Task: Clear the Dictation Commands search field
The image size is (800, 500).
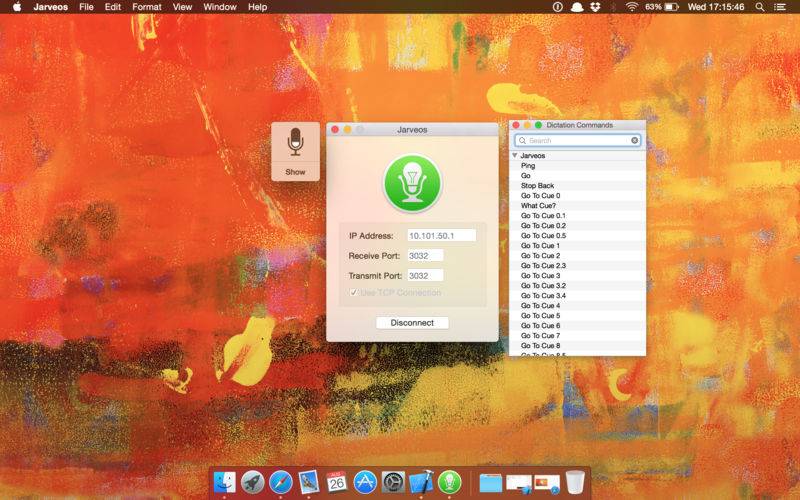Action: coord(634,141)
